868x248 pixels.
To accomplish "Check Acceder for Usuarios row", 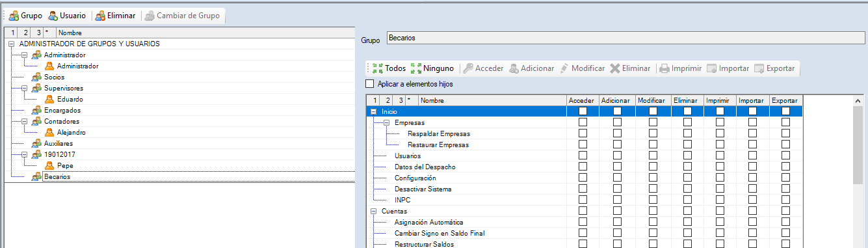I will pyautogui.click(x=583, y=156).
